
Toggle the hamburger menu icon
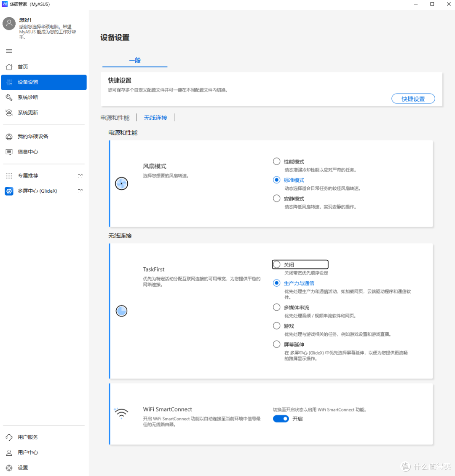click(x=9, y=51)
